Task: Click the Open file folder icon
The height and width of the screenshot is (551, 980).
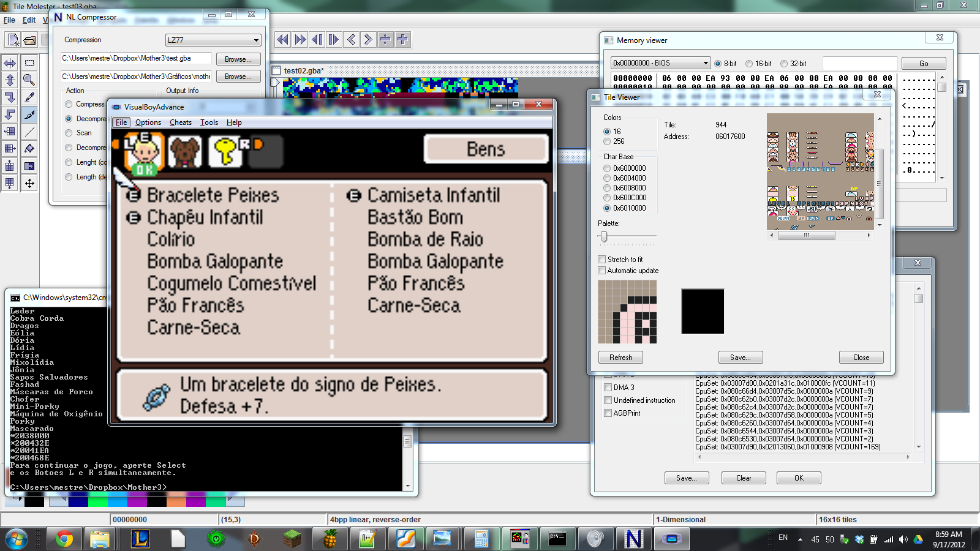Action: tap(29, 40)
